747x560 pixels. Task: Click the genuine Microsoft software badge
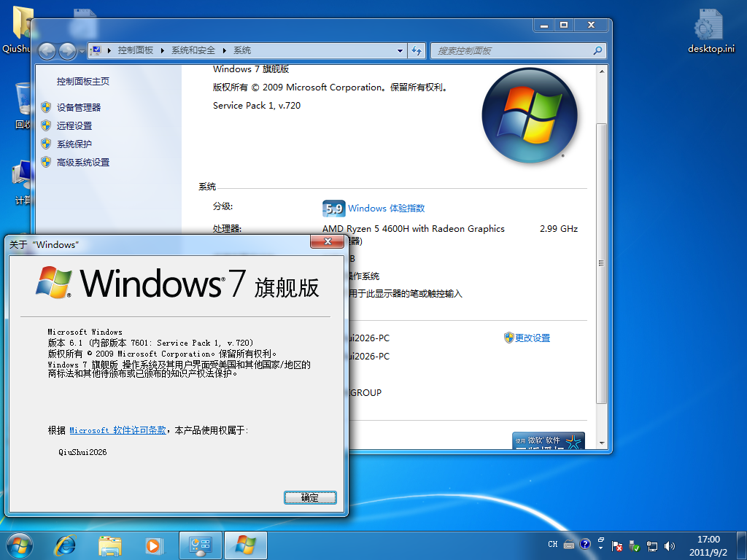pyautogui.click(x=549, y=440)
